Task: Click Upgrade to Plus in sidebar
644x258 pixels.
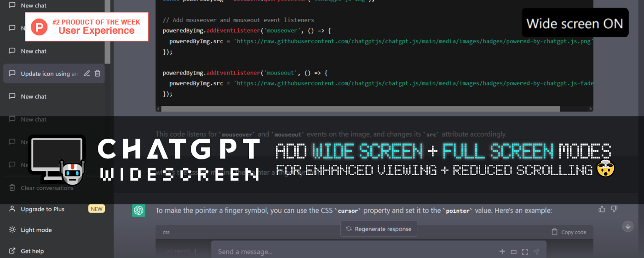Action: 42,209
